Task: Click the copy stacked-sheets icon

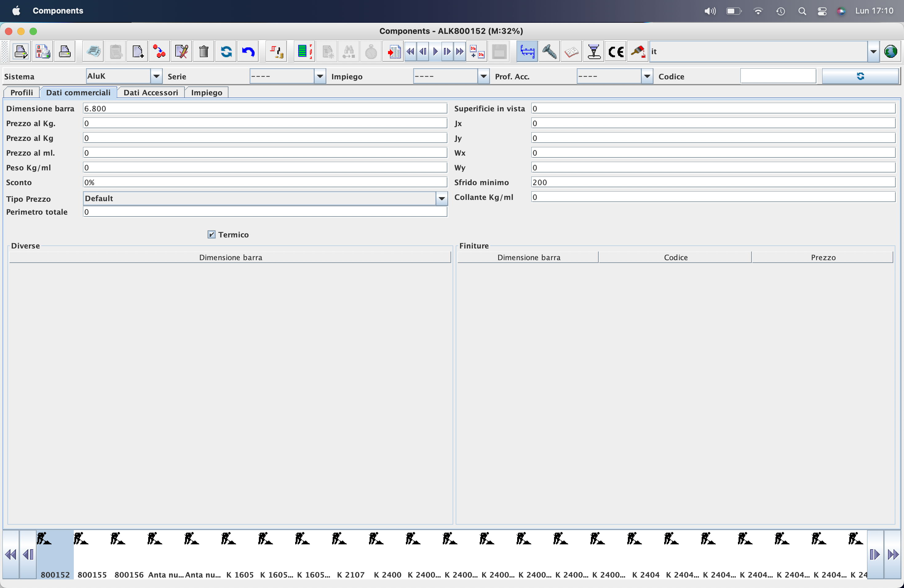Action: [x=93, y=51]
